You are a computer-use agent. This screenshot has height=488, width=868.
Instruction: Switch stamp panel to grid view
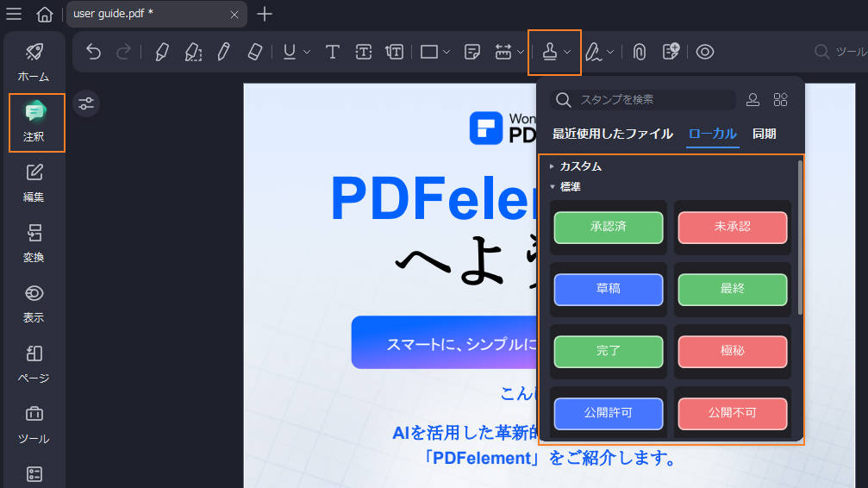coord(781,100)
